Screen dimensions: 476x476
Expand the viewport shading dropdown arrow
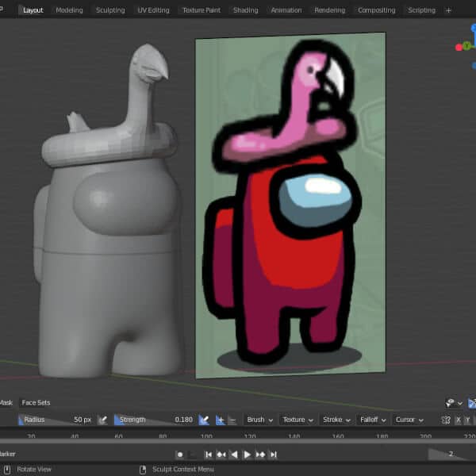460,403
